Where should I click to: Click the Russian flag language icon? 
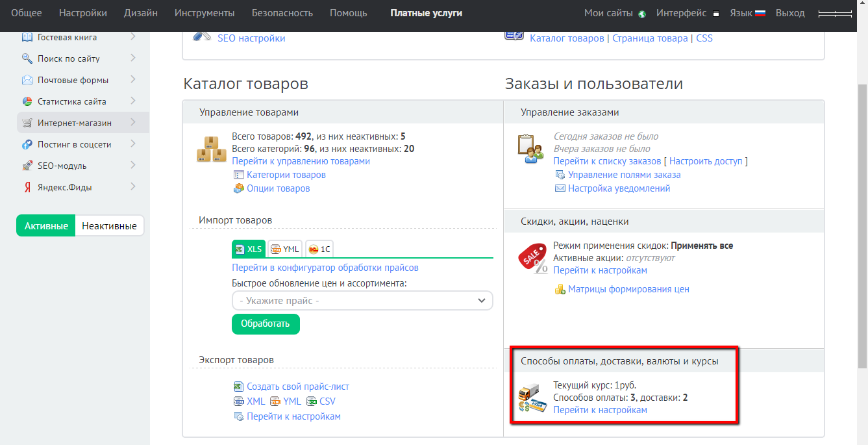coord(760,14)
